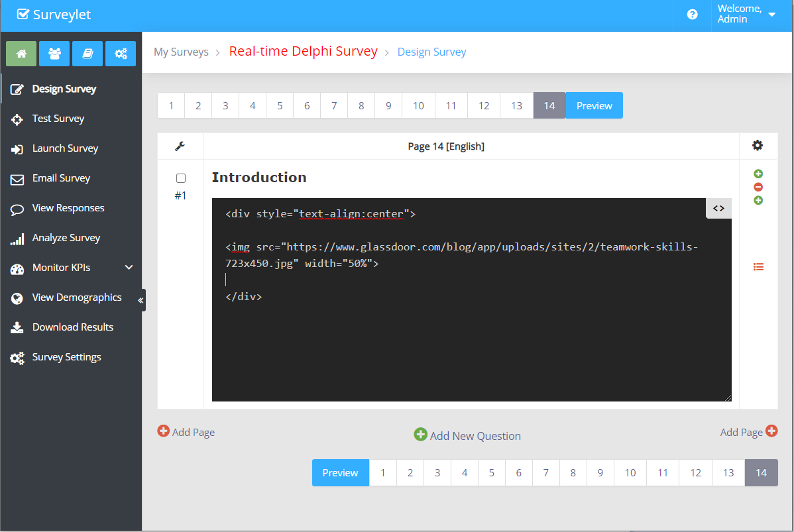Click the Introduction question title
The image size is (794, 532).
point(258,177)
